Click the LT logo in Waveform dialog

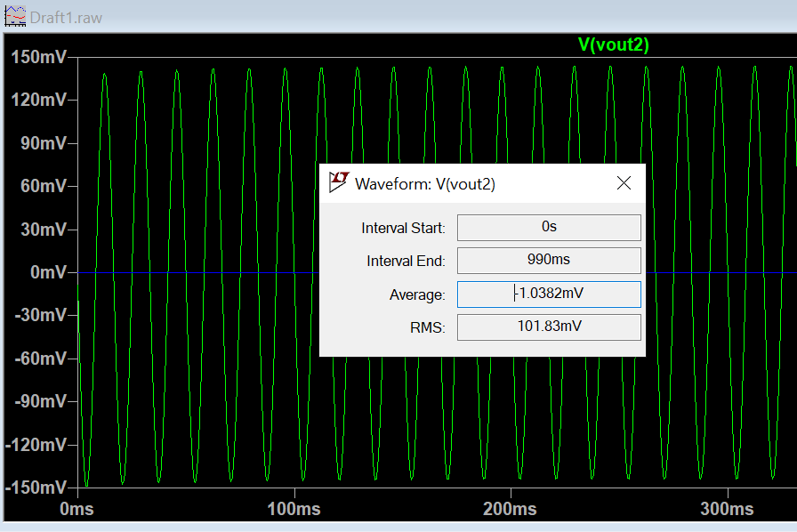[x=339, y=182]
